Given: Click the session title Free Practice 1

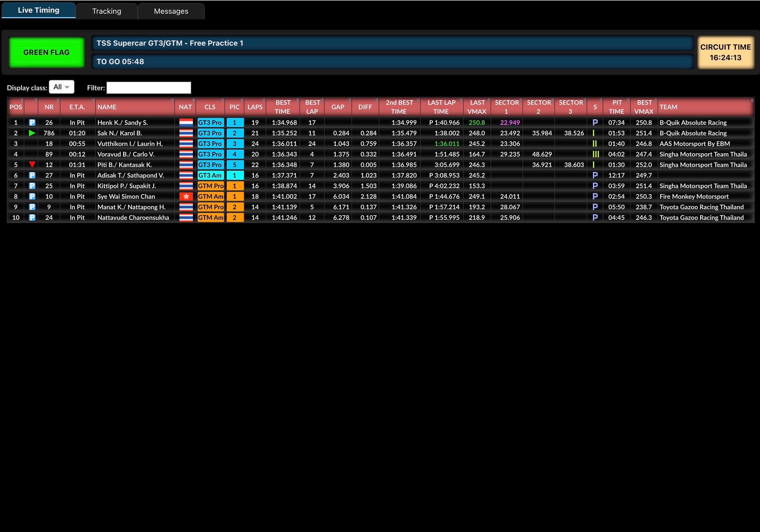Looking at the screenshot, I should [170, 43].
